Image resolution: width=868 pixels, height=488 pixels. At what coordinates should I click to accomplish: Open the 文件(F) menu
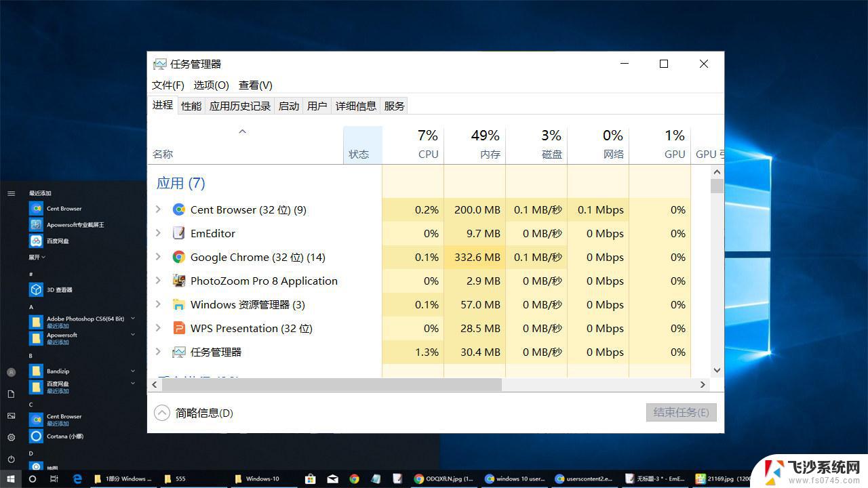[x=168, y=85]
